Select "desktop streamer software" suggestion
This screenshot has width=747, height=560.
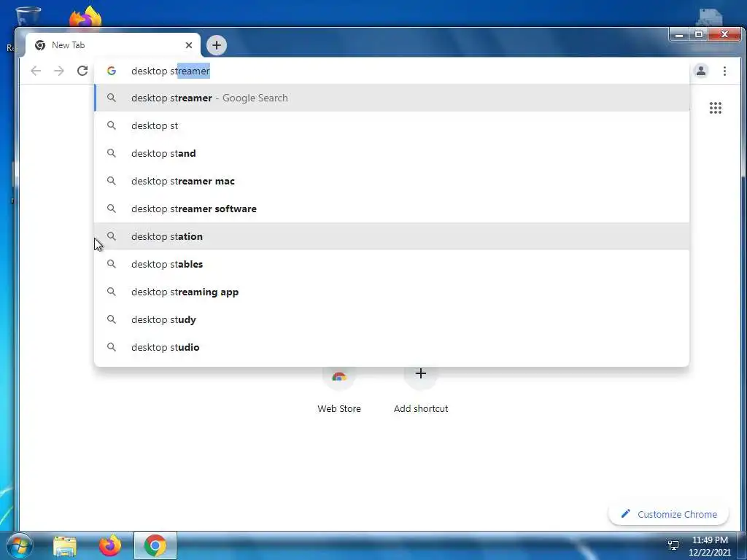(x=392, y=209)
